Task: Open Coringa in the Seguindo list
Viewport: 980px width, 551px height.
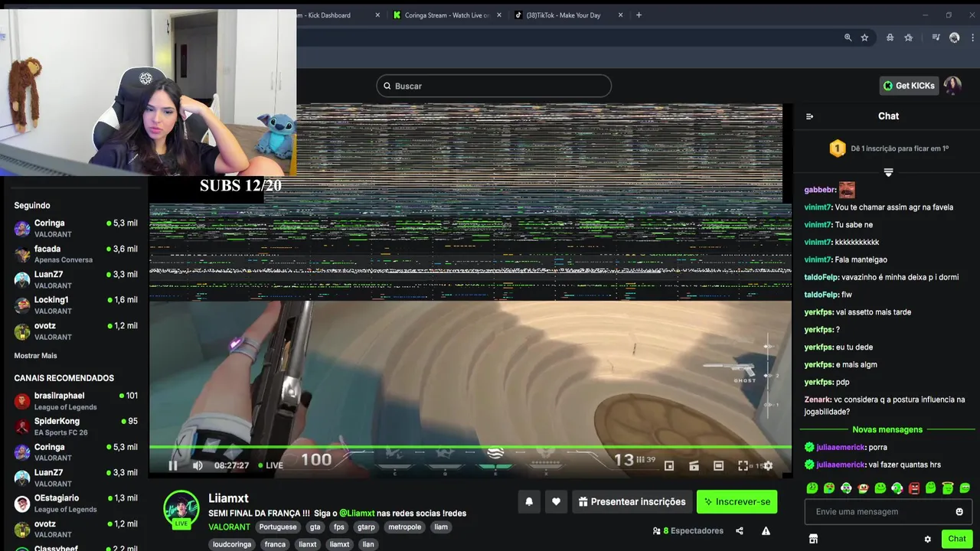Action: [76, 228]
